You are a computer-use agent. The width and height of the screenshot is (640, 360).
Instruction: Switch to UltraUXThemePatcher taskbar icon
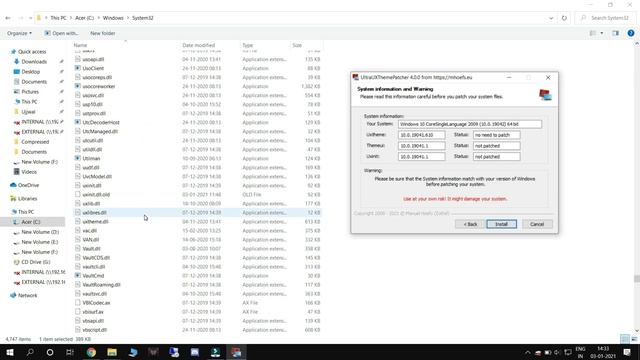pos(236,352)
